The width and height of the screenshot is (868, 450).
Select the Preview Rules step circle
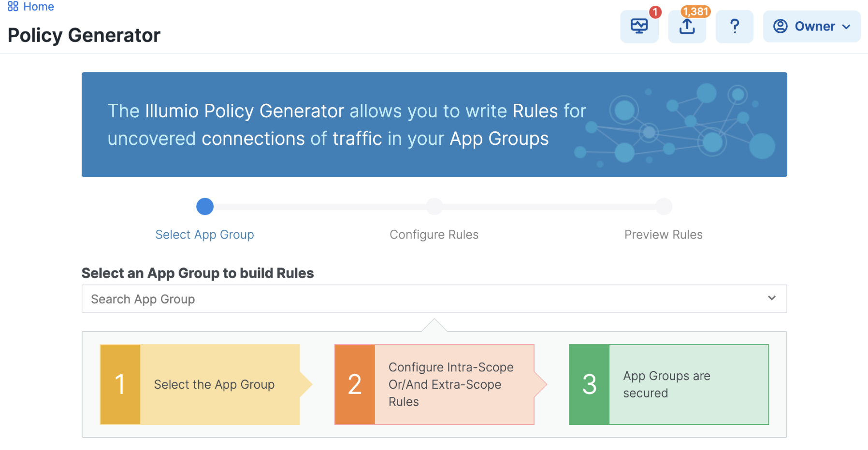point(663,207)
